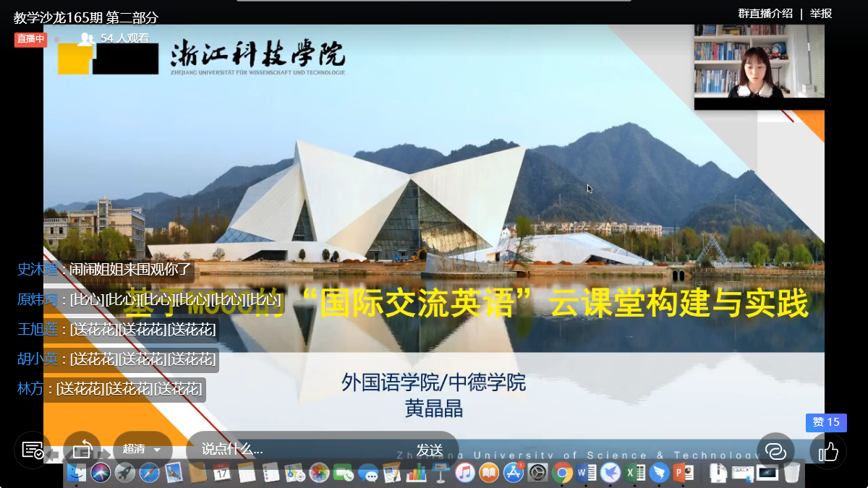The height and width of the screenshot is (488, 868).
Task: Click the rotate screen icon
Action: click(82, 450)
